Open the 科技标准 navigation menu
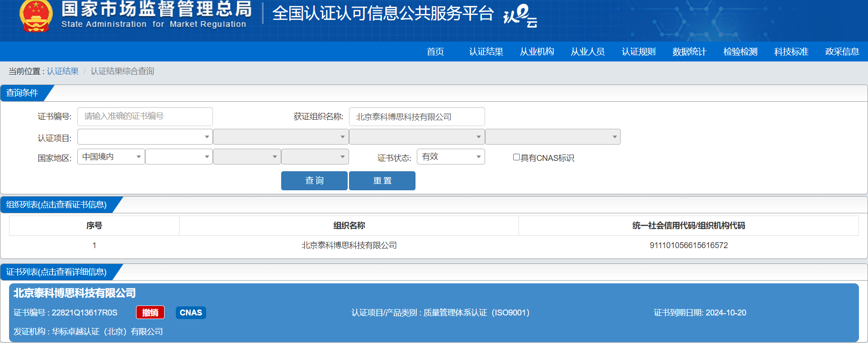This screenshot has height=343, width=868. point(791,52)
